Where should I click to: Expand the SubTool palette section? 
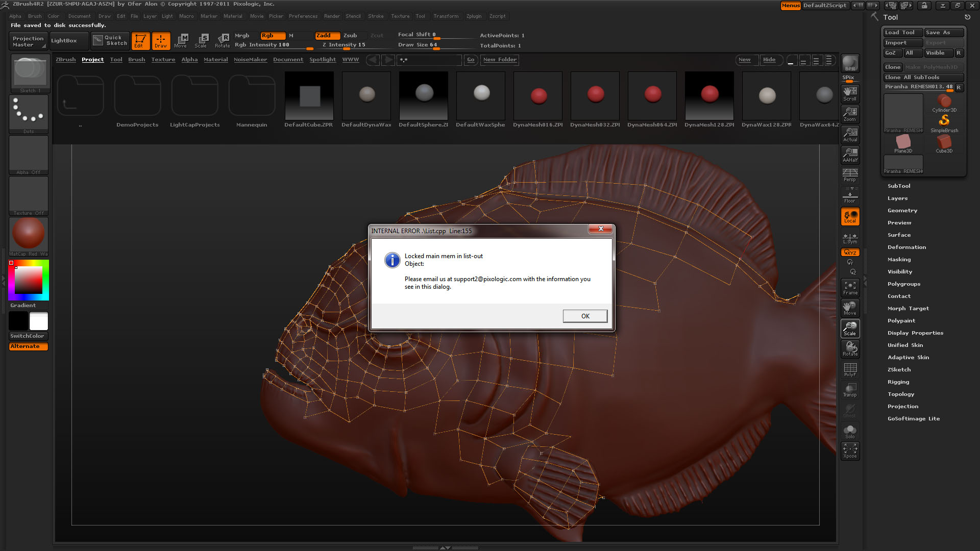(x=899, y=186)
